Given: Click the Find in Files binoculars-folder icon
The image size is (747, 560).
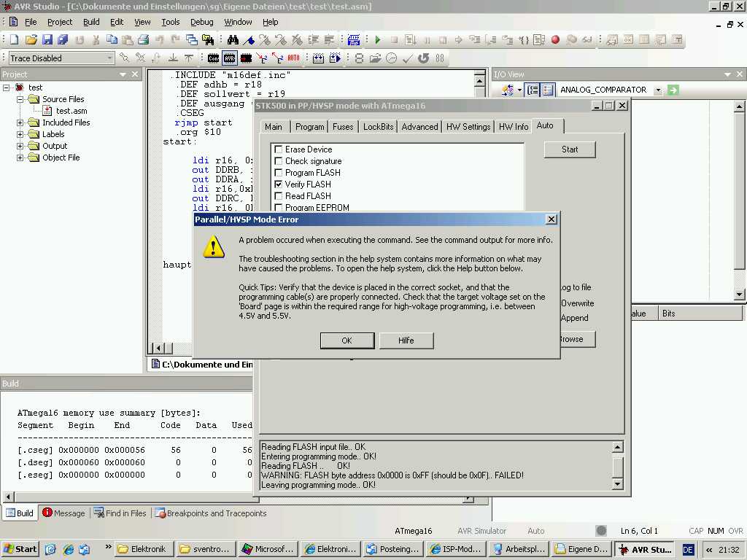Looking at the screenshot, I should pos(208,40).
